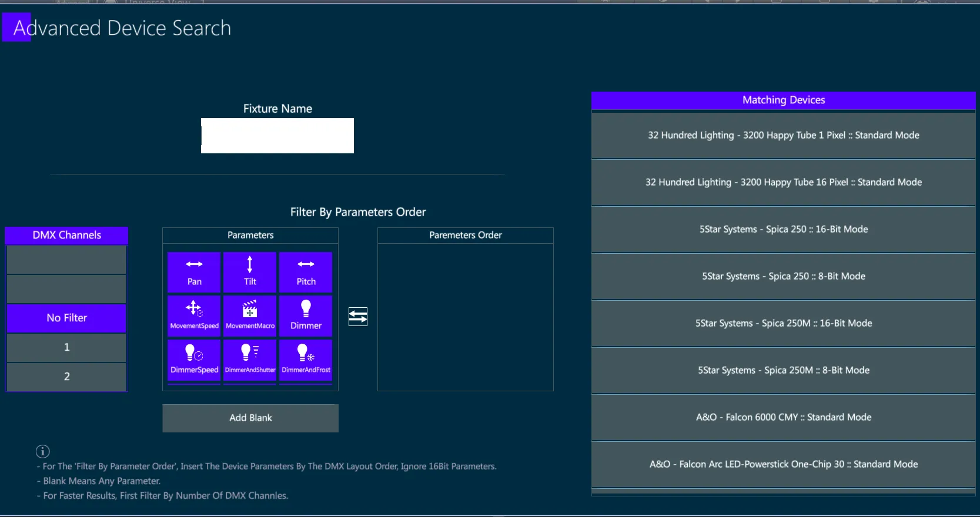Image resolution: width=980 pixels, height=517 pixels.
Task: Click the hint starting 'For The Filter By Parameter Order'
Action: [266, 466]
